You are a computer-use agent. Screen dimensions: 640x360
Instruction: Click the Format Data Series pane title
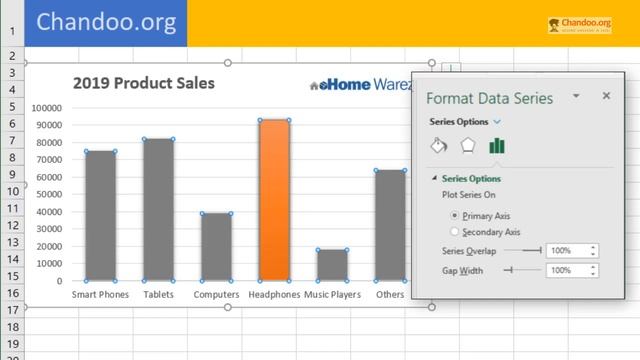coord(489,98)
